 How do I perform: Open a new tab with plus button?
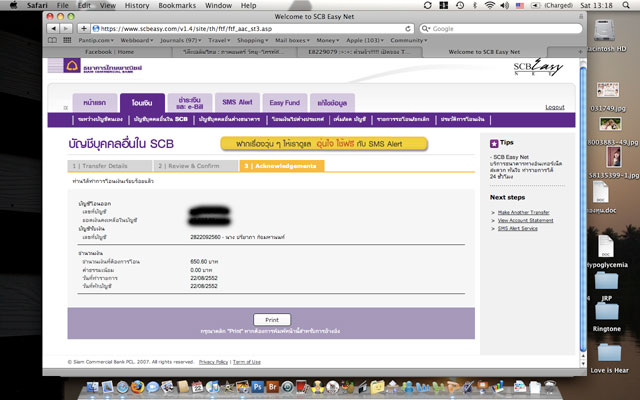click(580, 52)
